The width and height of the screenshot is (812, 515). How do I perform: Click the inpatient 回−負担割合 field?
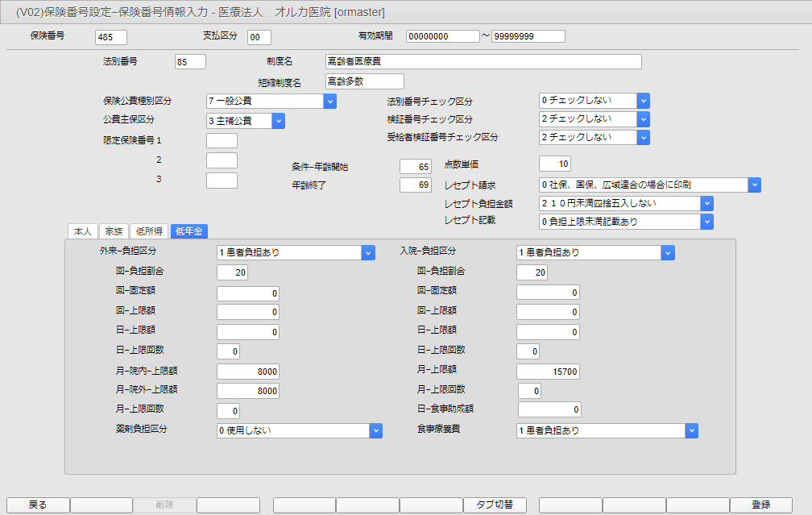coord(532,272)
